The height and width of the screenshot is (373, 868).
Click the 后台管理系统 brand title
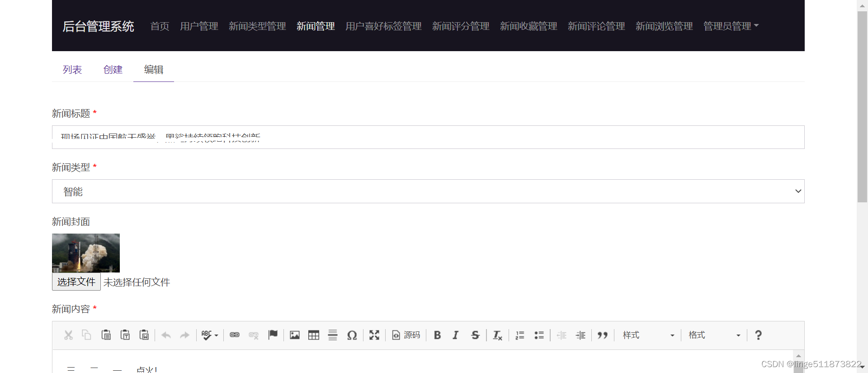(98, 26)
